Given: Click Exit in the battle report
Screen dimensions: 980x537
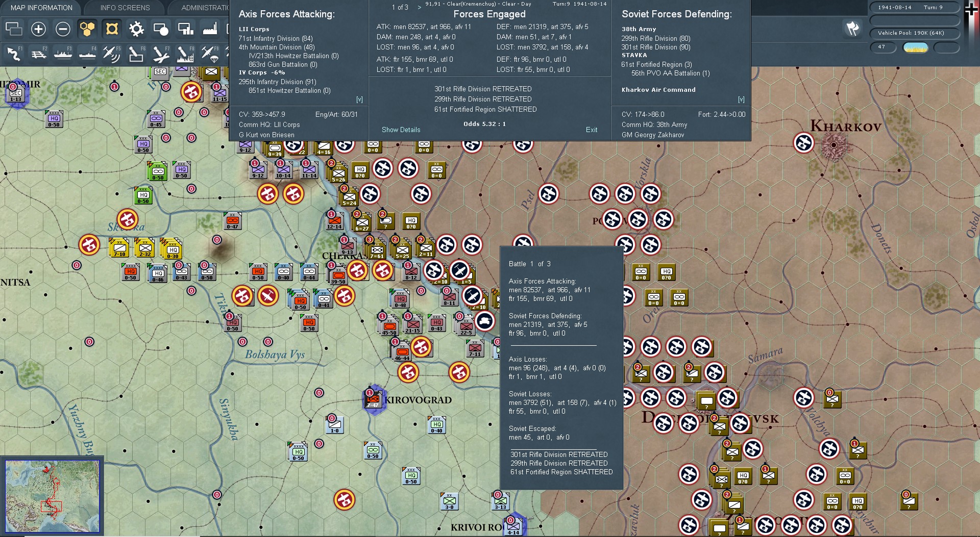Looking at the screenshot, I should (592, 130).
